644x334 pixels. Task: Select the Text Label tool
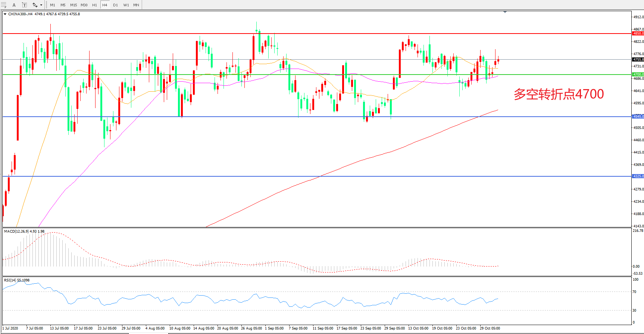pos(24,5)
